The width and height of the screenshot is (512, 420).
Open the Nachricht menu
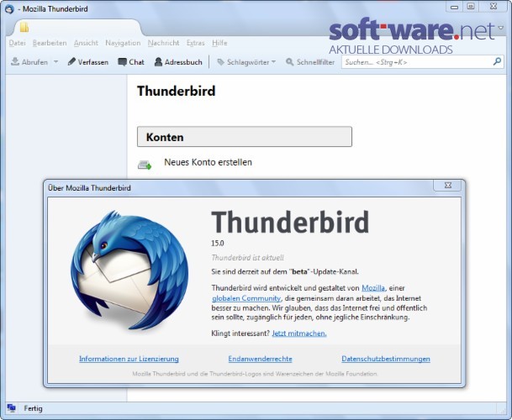(163, 43)
